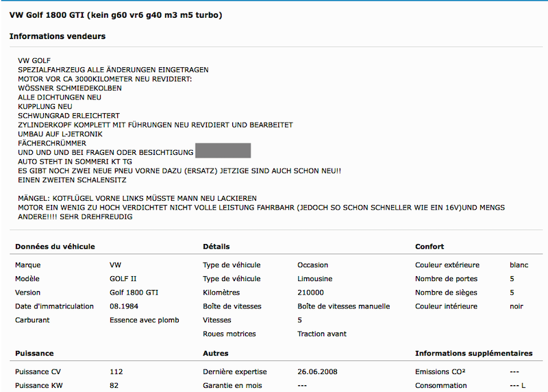Click the 'SCHWUNGRAD ERLEICHTERT' line
The width and height of the screenshot is (548, 392).
[69, 116]
